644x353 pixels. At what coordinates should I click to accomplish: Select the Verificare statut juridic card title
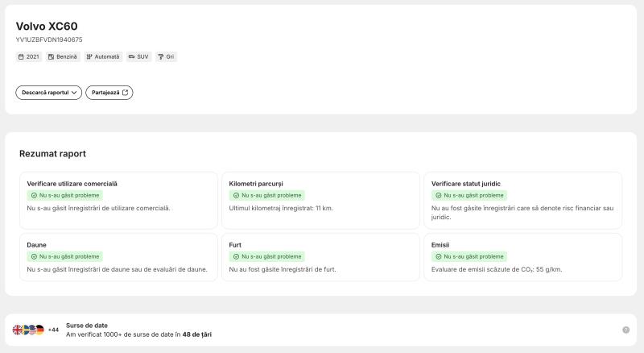pos(466,184)
